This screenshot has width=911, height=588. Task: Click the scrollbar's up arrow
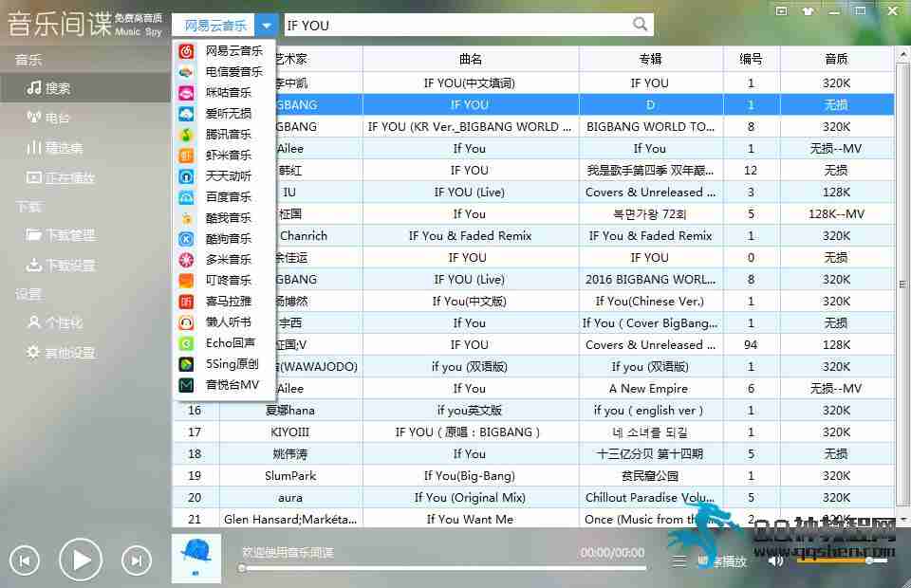point(902,54)
